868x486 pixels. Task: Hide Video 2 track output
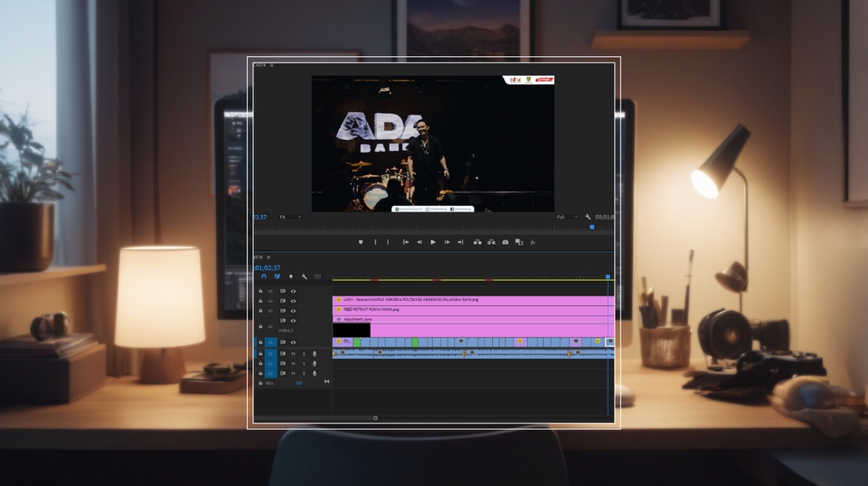pos(293,321)
